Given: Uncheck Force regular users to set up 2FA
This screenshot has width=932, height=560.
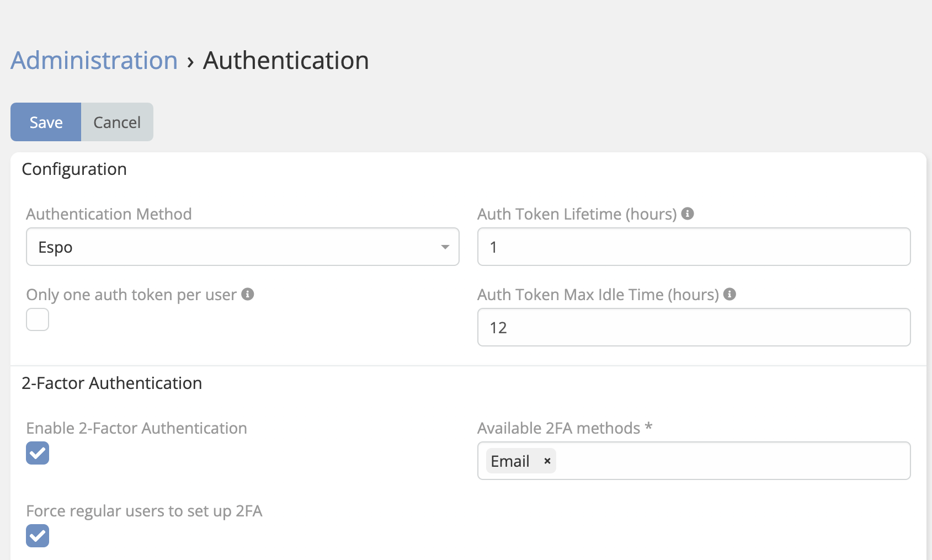Looking at the screenshot, I should tap(38, 536).
